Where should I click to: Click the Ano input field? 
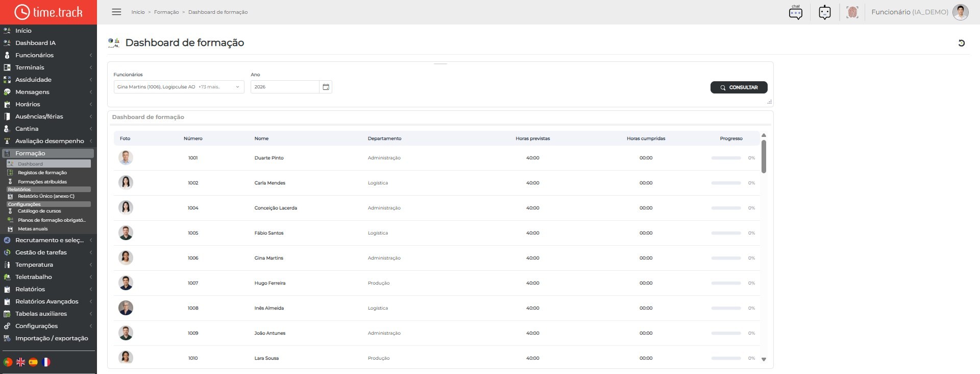point(285,87)
